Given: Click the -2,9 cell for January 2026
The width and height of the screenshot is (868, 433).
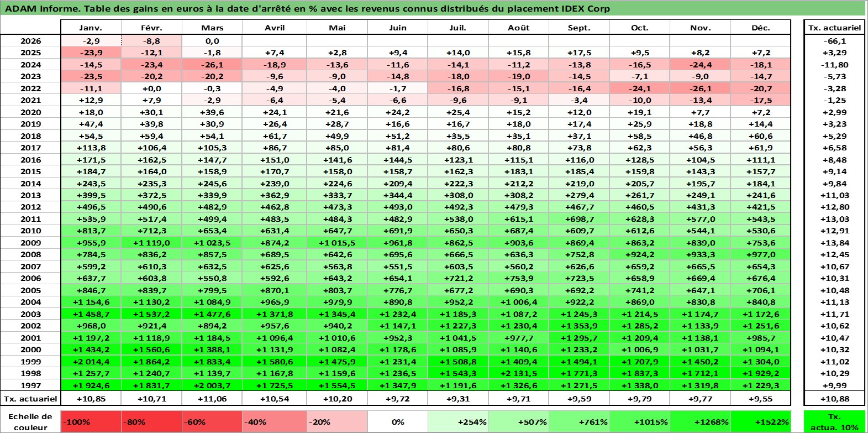Looking at the screenshot, I should (x=91, y=41).
